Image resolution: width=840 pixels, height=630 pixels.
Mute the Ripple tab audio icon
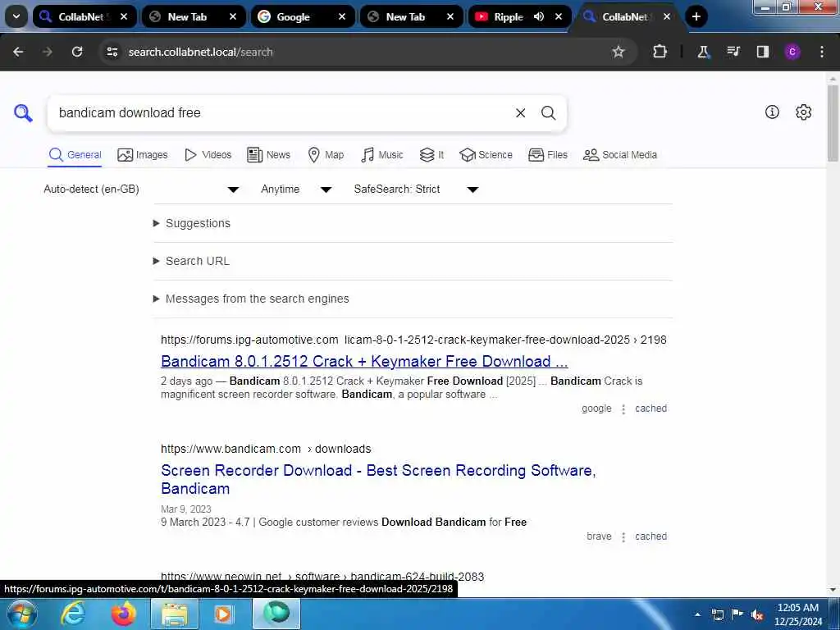coord(538,16)
